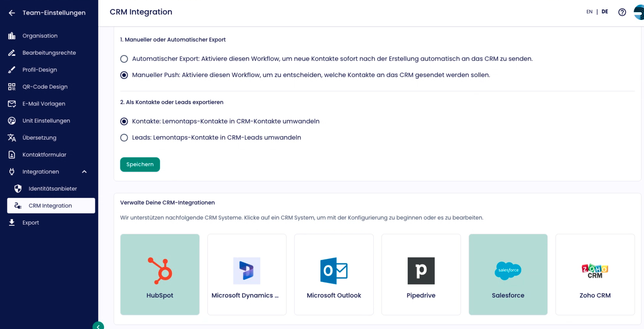Click the Microsoft Dynamics logo
The width and height of the screenshot is (644, 329).
click(x=247, y=271)
